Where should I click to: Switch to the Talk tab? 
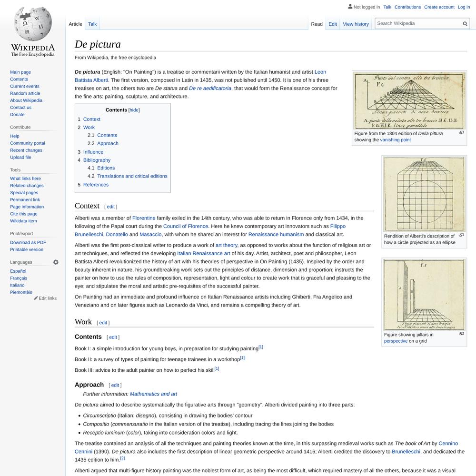coord(92,24)
